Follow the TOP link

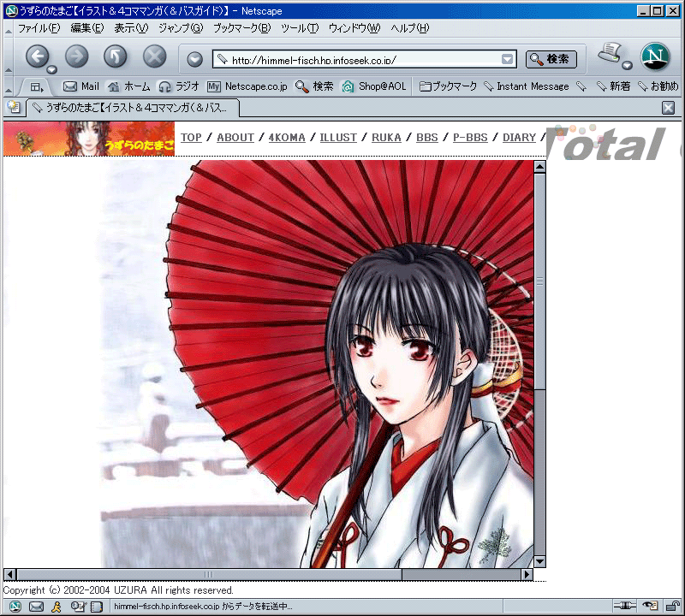(x=191, y=138)
